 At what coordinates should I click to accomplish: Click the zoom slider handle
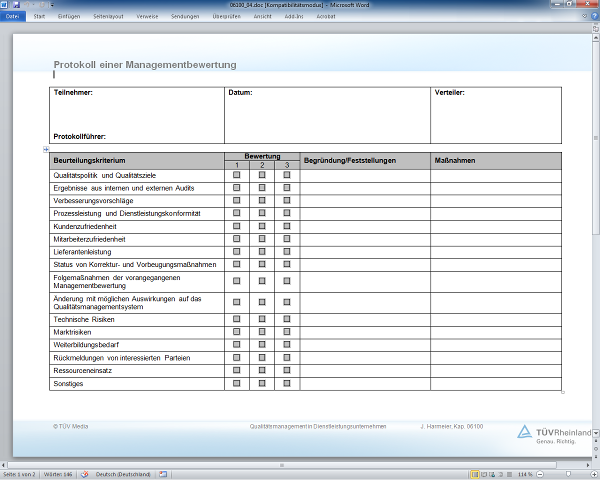570,474
